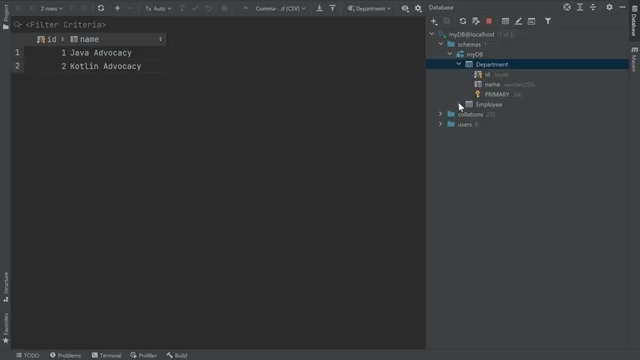Screen dimensions: 640x360
Task: Open table editor icon in Database toolbar
Action: [505, 21]
